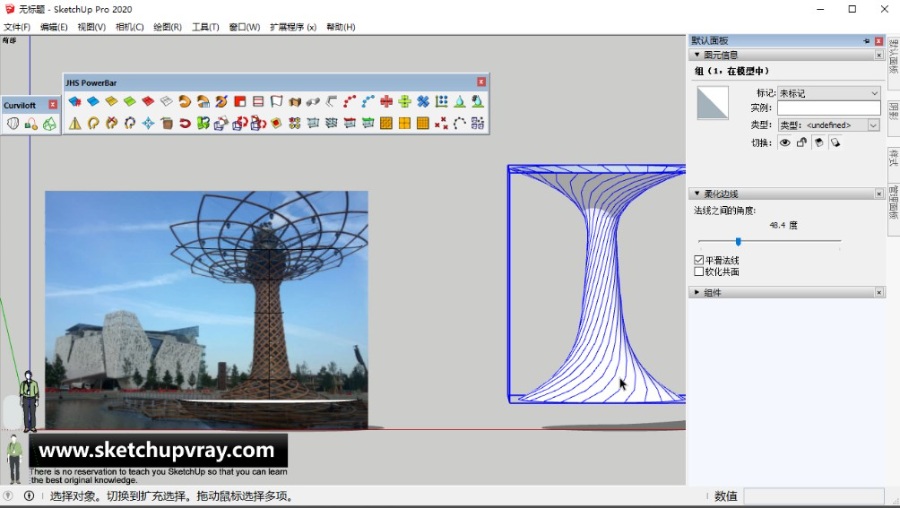
Task: Expand the 组件 panel
Action: 697,292
